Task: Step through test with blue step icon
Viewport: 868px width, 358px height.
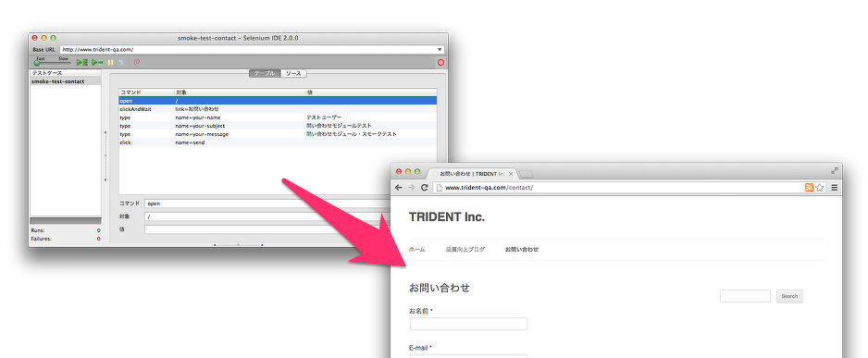Action: [120, 63]
